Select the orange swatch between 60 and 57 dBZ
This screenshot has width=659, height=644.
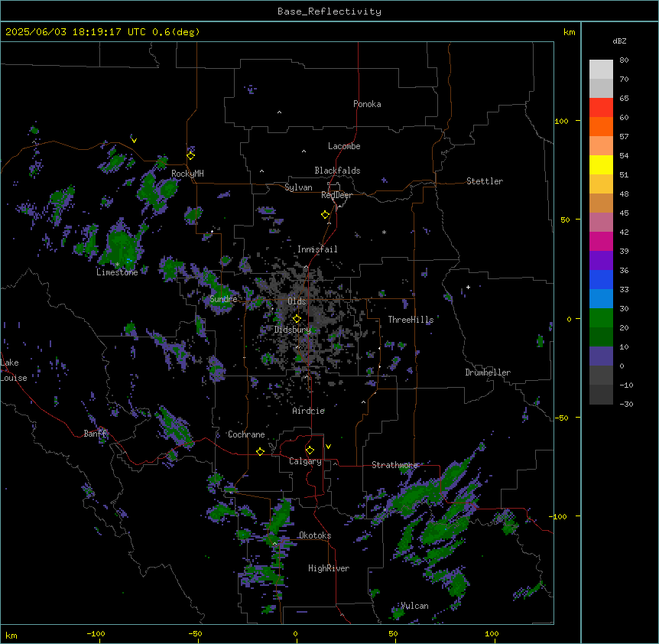click(x=601, y=127)
